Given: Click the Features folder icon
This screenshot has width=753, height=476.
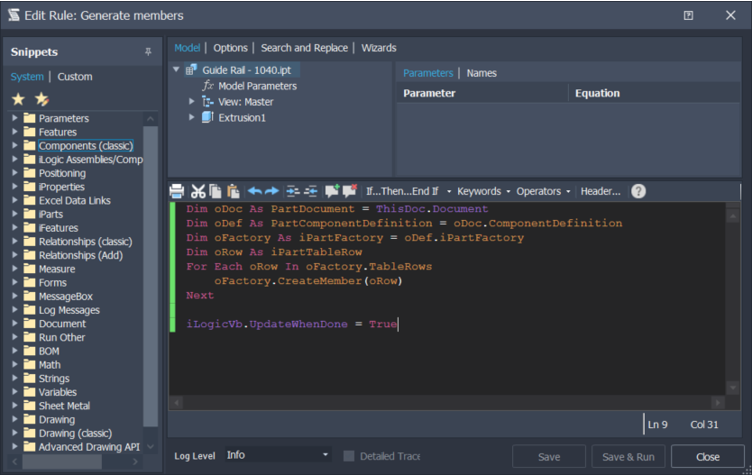Looking at the screenshot, I should tap(30, 132).
